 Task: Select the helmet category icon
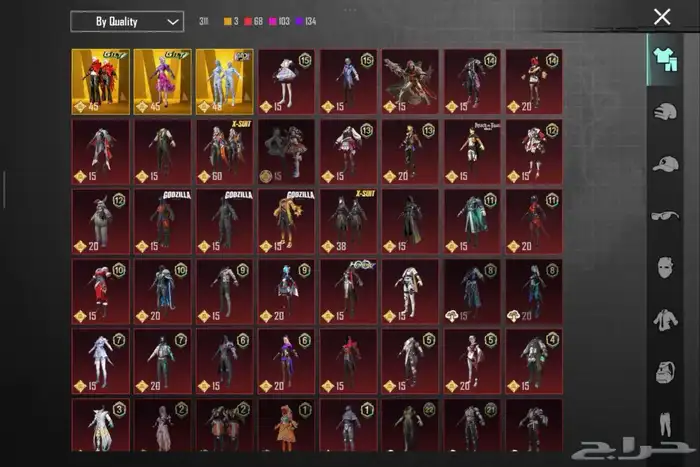click(x=665, y=111)
